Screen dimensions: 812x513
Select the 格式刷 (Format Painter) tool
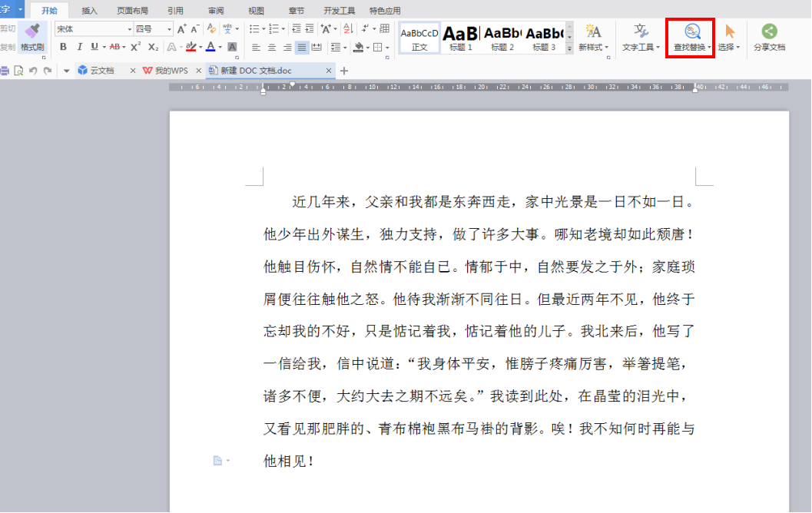31,37
